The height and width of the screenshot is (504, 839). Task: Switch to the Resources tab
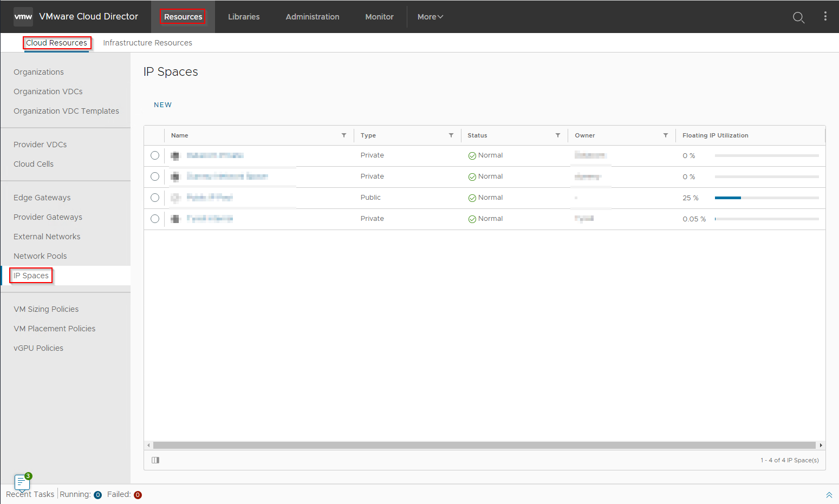coord(183,17)
